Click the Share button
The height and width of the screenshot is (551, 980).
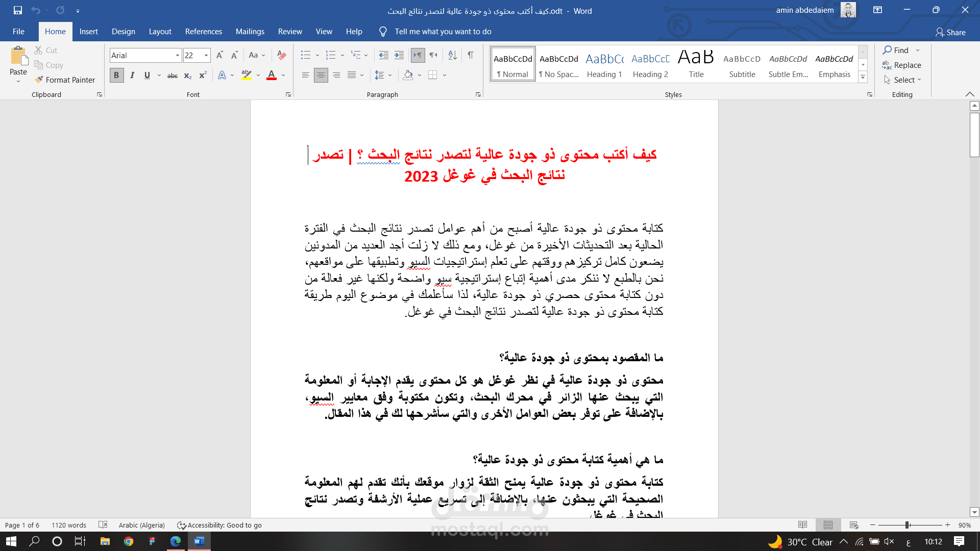(x=951, y=32)
